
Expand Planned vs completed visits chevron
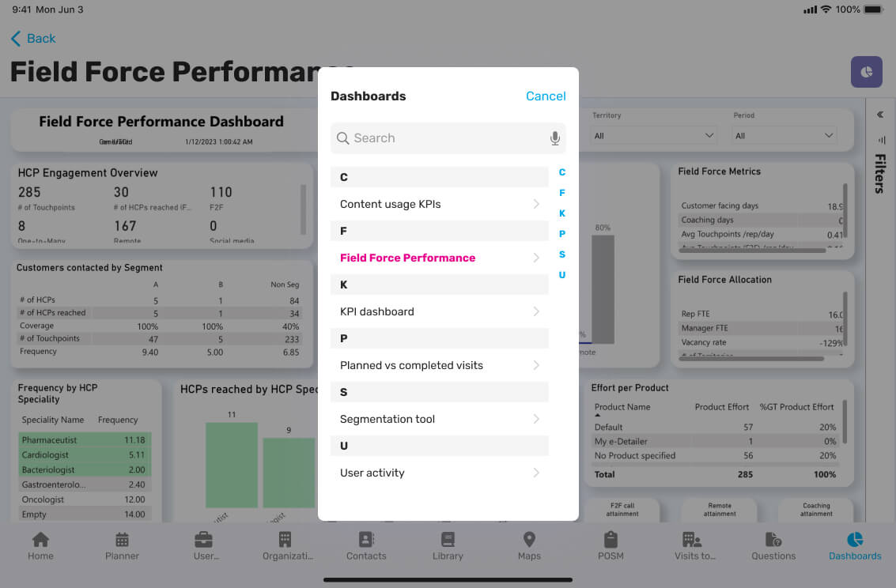(536, 365)
